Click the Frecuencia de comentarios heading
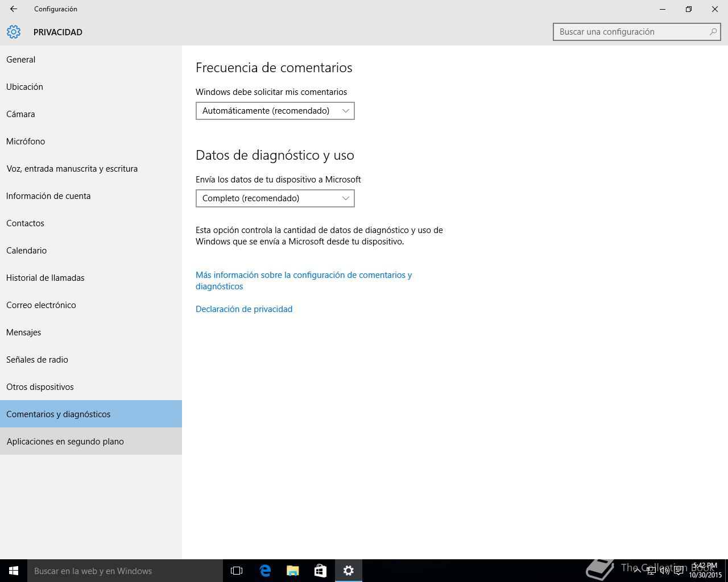This screenshot has width=728, height=582. tap(274, 68)
